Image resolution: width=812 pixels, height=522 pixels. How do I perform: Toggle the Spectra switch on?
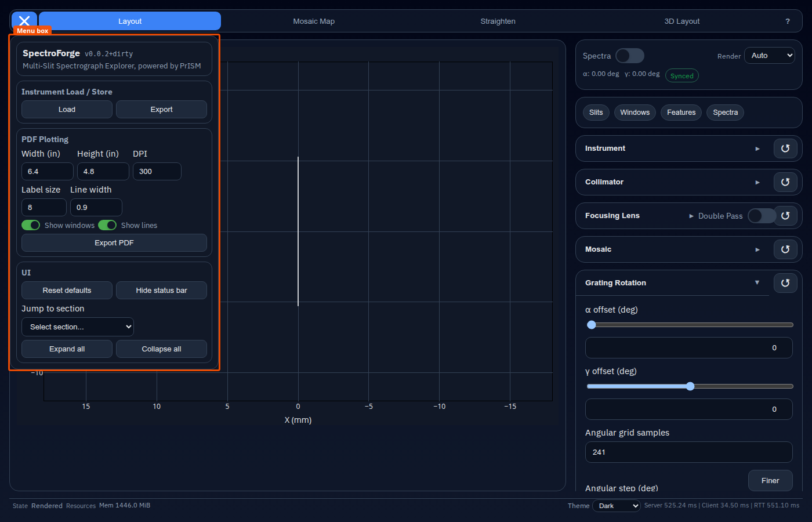coord(630,56)
